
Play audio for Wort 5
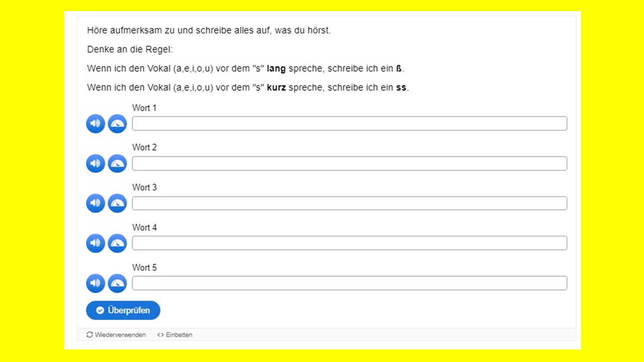click(x=96, y=283)
